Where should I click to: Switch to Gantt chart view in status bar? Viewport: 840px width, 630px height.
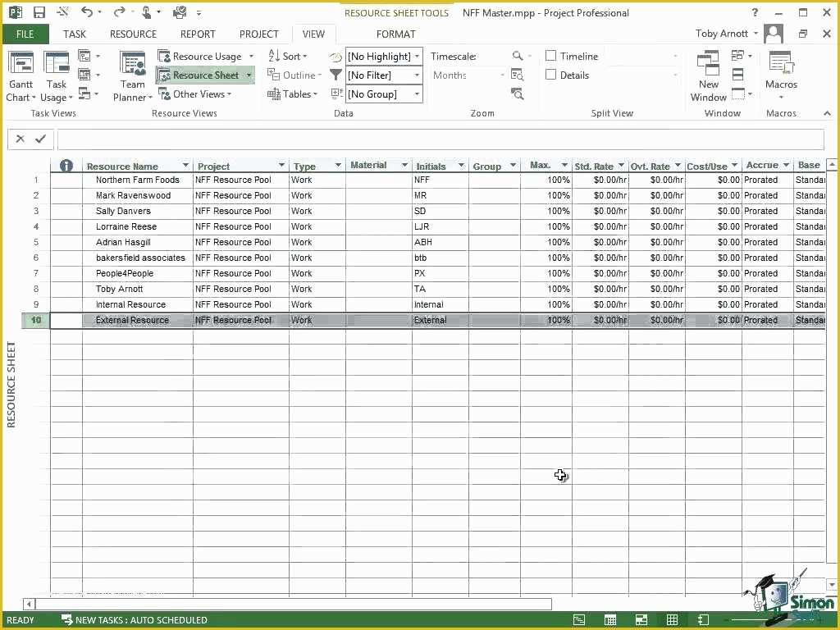[579, 620]
